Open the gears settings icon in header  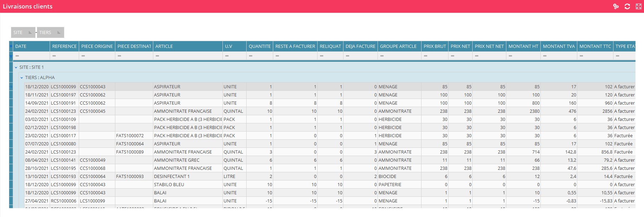point(616,6)
